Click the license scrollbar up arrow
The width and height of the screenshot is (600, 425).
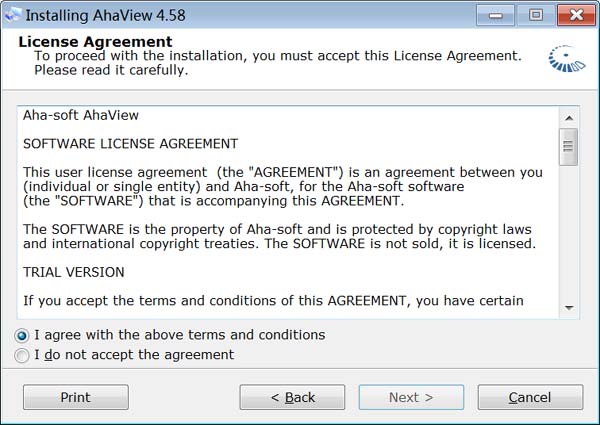click(x=569, y=118)
